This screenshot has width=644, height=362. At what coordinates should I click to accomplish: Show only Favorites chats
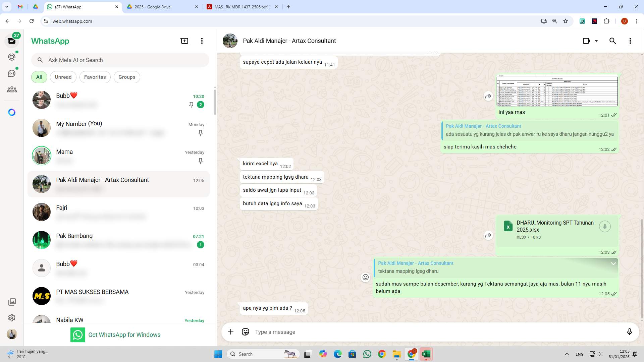coord(95,77)
